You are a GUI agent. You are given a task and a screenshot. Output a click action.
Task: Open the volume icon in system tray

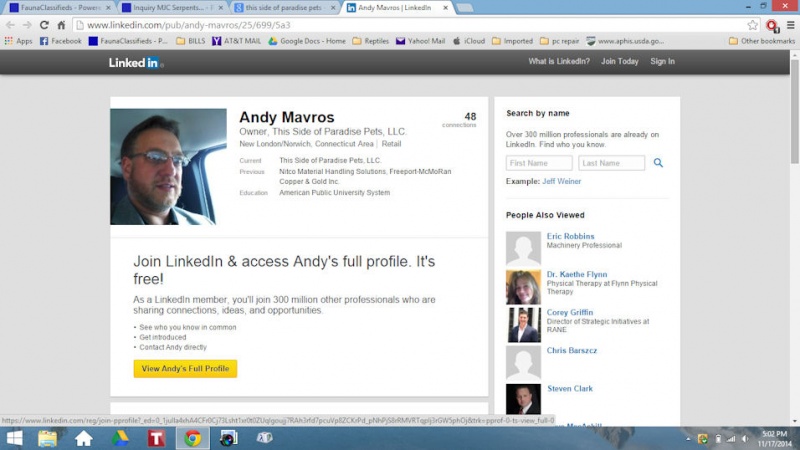745,439
